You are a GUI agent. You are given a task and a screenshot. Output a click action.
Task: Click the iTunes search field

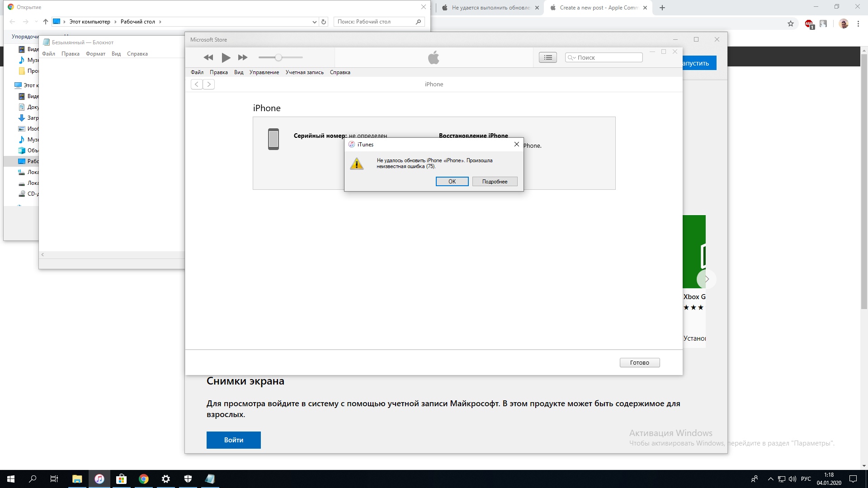pyautogui.click(x=608, y=57)
